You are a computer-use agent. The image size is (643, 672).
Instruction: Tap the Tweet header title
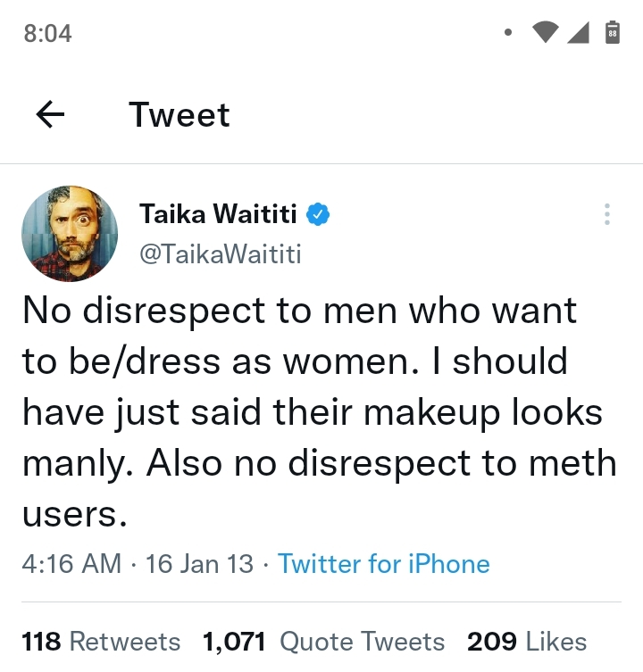pyautogui.click(x=180, y=114)
